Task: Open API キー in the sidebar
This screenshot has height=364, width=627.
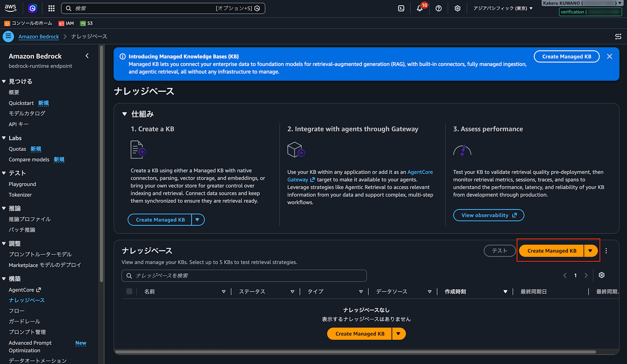Action: (x=19, y=124)
